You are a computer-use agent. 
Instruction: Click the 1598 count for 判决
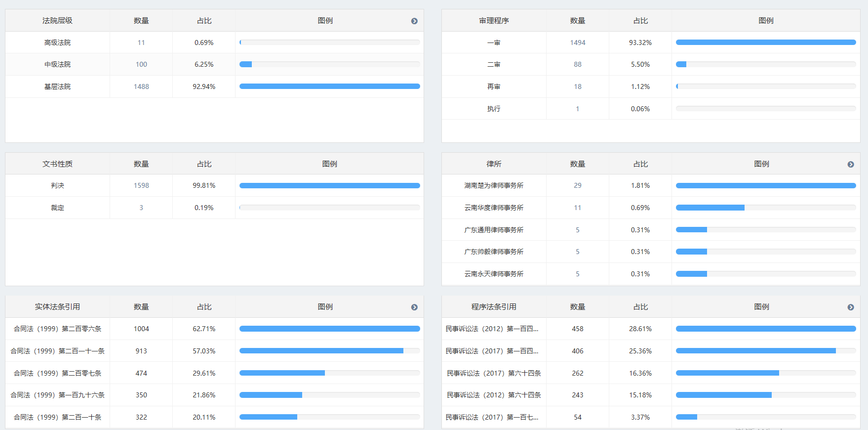click(141, 185)
